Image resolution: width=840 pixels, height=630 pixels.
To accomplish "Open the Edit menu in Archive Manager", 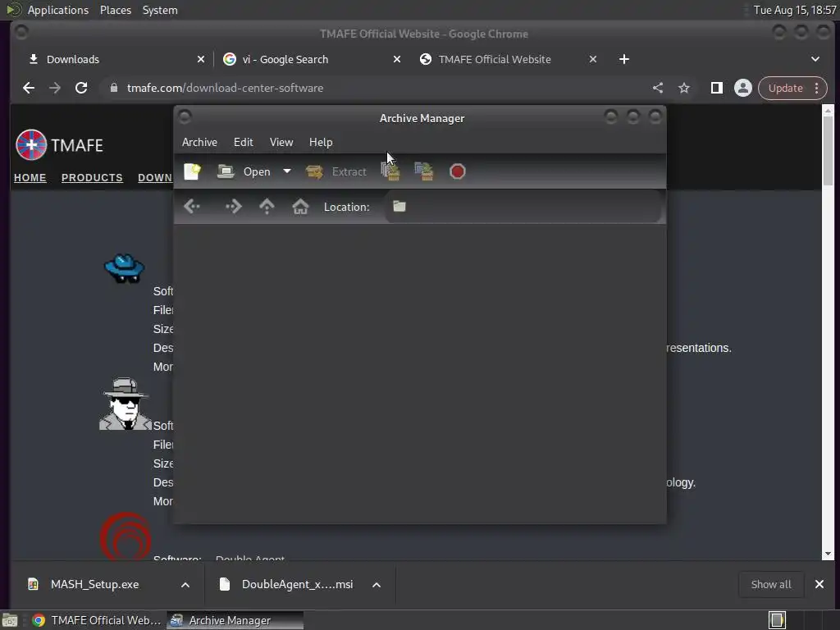I will tap(243, 142).
